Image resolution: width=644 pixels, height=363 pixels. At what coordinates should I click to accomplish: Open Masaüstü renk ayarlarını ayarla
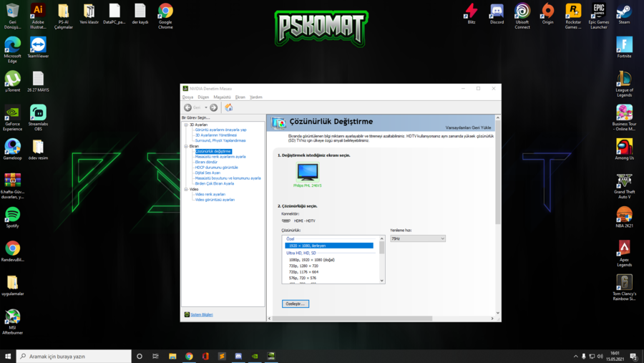220,157
